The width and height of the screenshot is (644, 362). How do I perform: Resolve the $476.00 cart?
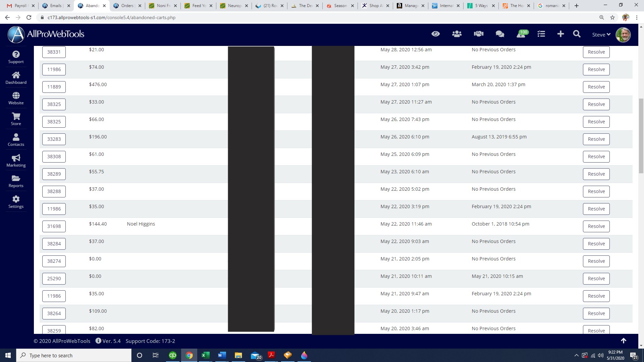point(596,87)
